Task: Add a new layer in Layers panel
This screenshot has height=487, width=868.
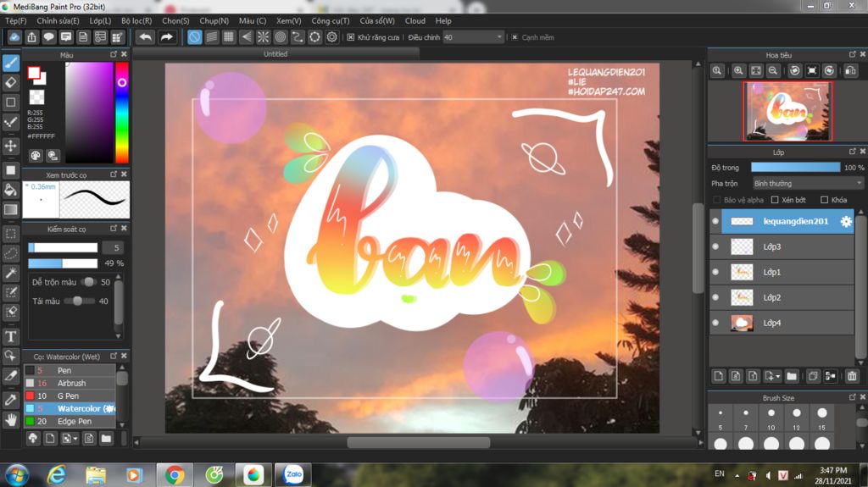Action: pos(718,376)
